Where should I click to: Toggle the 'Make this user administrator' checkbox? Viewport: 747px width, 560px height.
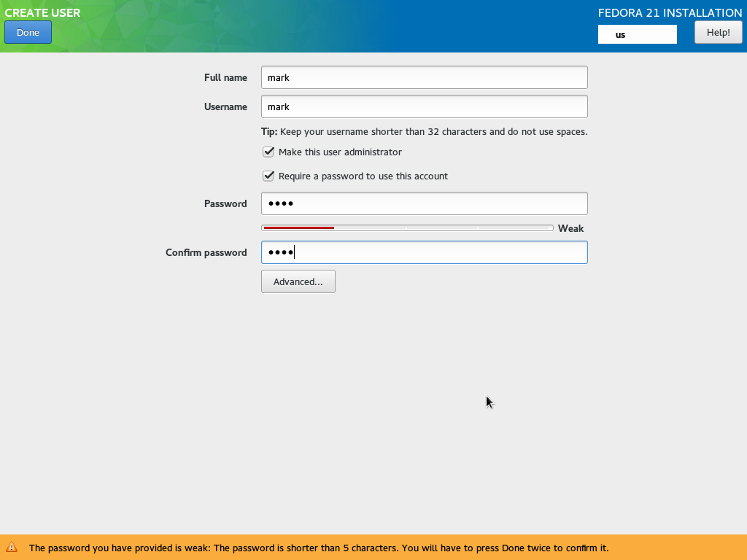coord(268,152)
